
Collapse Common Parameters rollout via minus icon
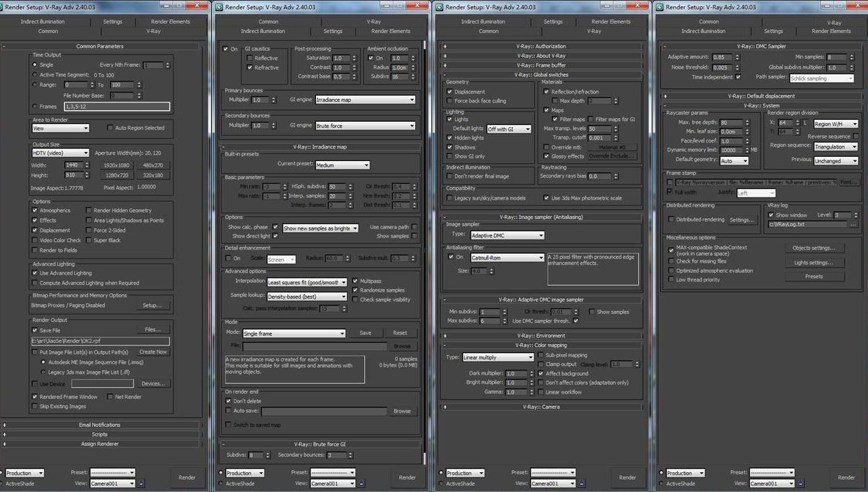(5, 46)
